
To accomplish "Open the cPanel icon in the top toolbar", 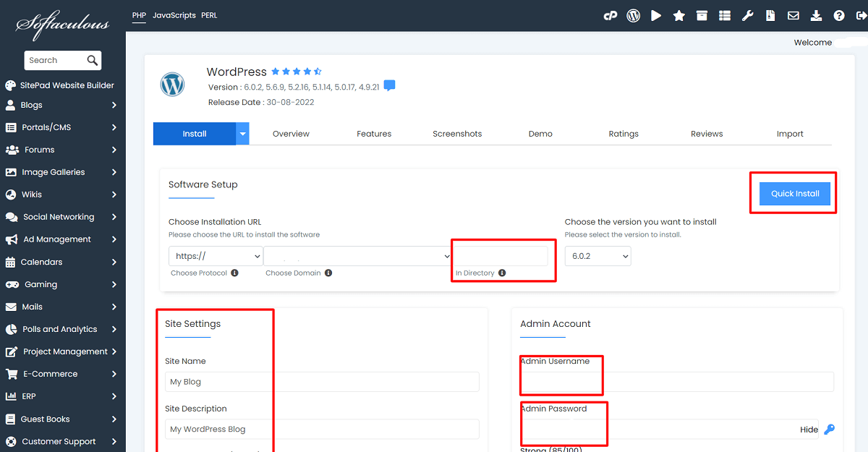I will 611,15.
